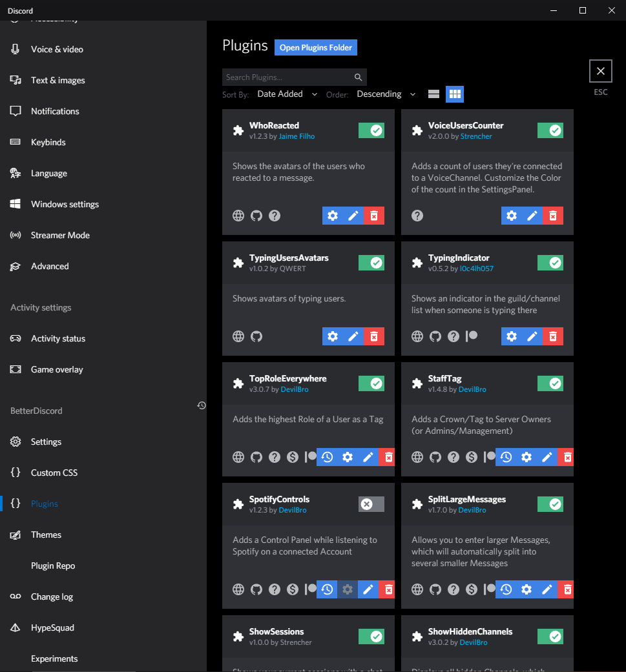
Task: Click the search magnifier icon
Action: [x=358, y=77]
